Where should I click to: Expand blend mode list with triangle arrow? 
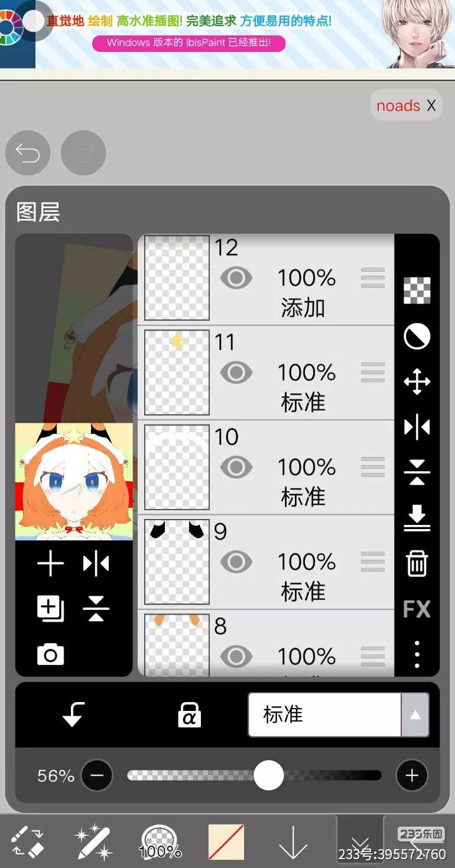coord(415,714)
